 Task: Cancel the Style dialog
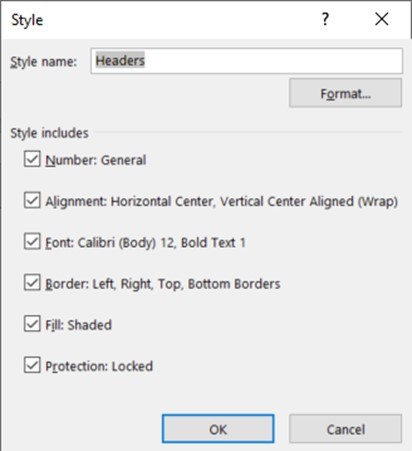(x=345, y=429)
